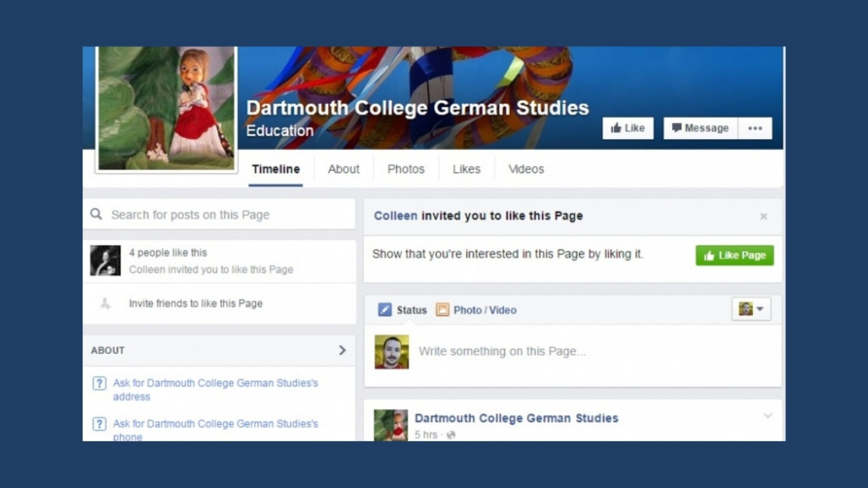868x488 pixels.
Task: Click the page profile picture
Action: pyautogui.click(x=166, y=108)
